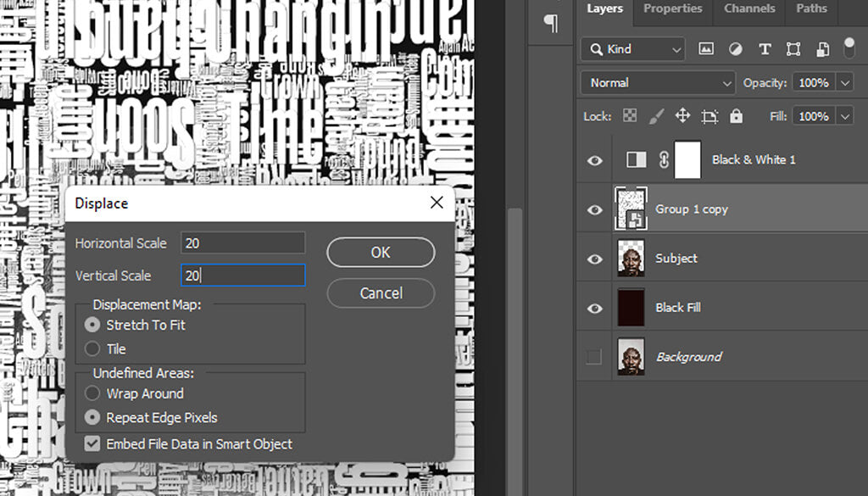This screenshot has height=496, width=868.
Task: Open the Kind filter dropdown
Action: pyautogui.click(x=632, y=49)
